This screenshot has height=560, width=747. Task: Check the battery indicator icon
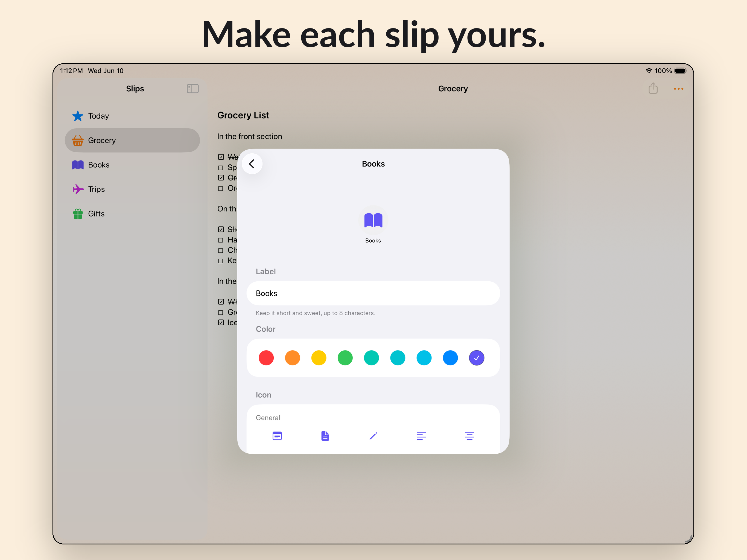click(680, 71)
